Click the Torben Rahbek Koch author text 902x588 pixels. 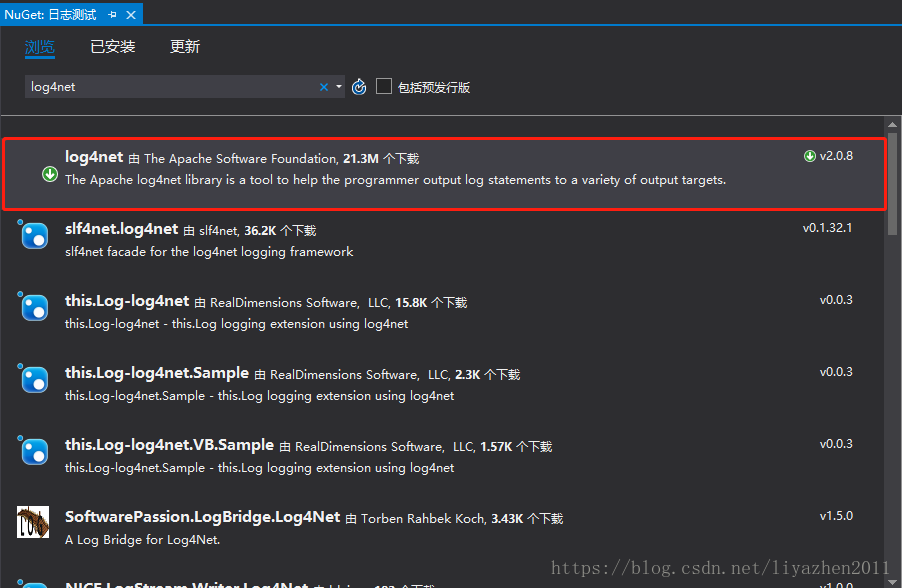(x=423, y=519)
